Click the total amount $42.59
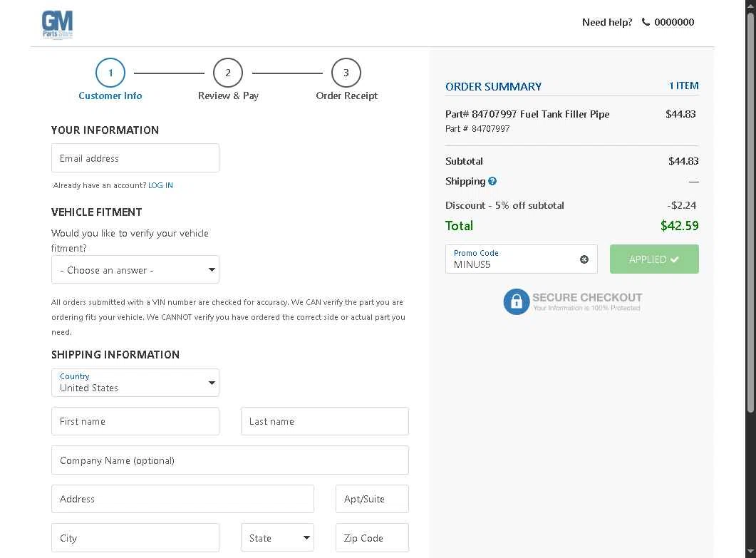Image resolution: width=756 pixels, height=558 pixels. click(x=679, y=226)
